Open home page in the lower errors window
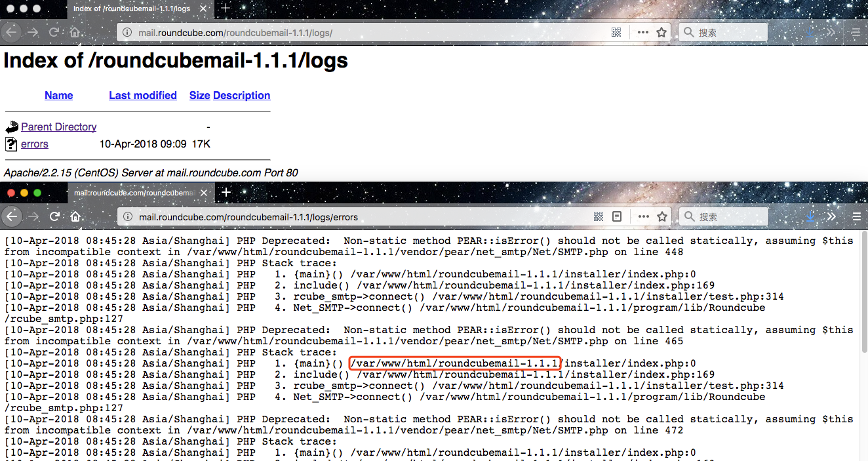The height and width of the screenshot is (461, 868). 75,216
